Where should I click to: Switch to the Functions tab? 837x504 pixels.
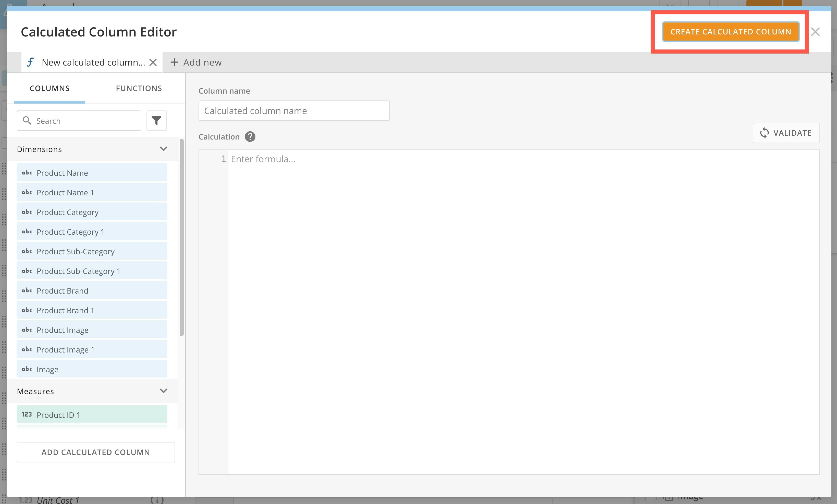(139, 88)
